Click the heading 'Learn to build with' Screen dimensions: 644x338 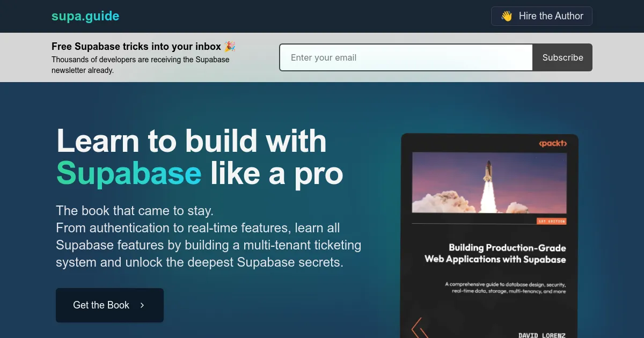pos(192,141)
